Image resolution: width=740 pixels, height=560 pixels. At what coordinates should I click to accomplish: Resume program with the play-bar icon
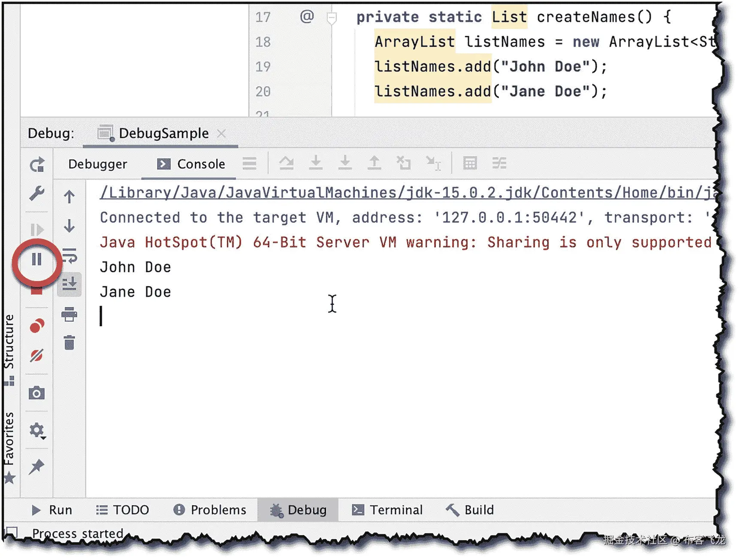click(x=37, y=230)
